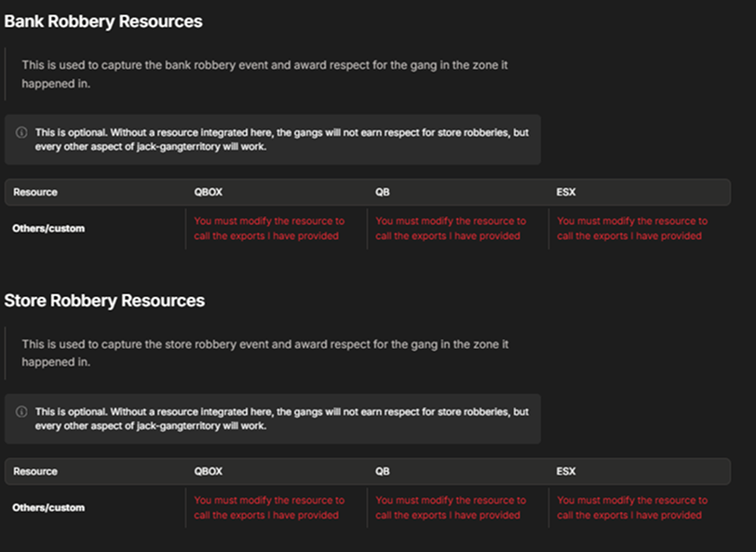Click red QBOX note in bank robbery table
Screen dimensions: 756x552
pyautogui.click(x=269, y=228)
